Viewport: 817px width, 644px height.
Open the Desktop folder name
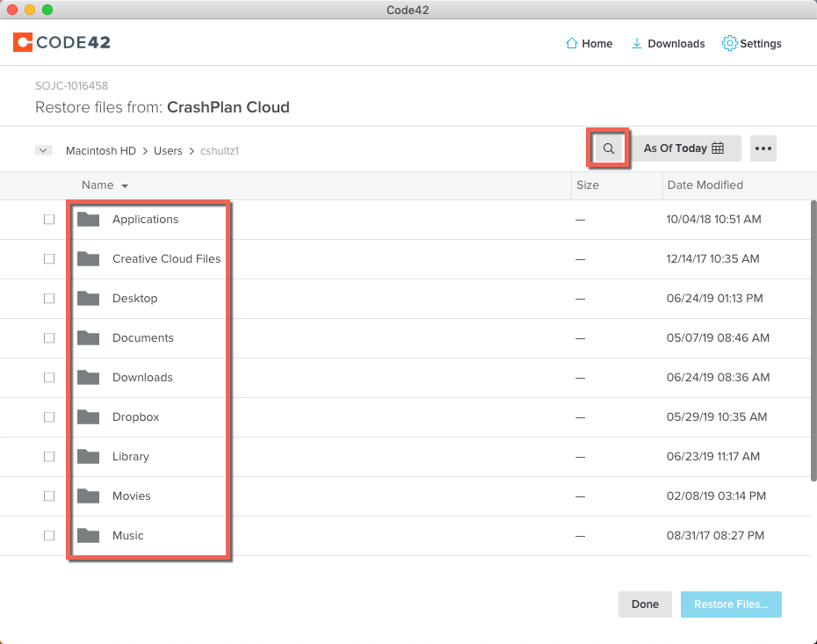click(135, 299)
